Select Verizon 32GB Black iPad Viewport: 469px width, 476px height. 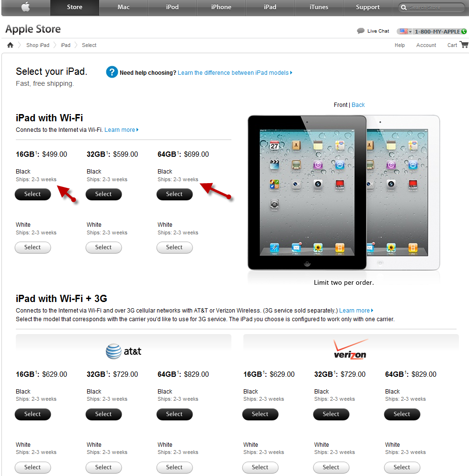click(x=331, y=414)
